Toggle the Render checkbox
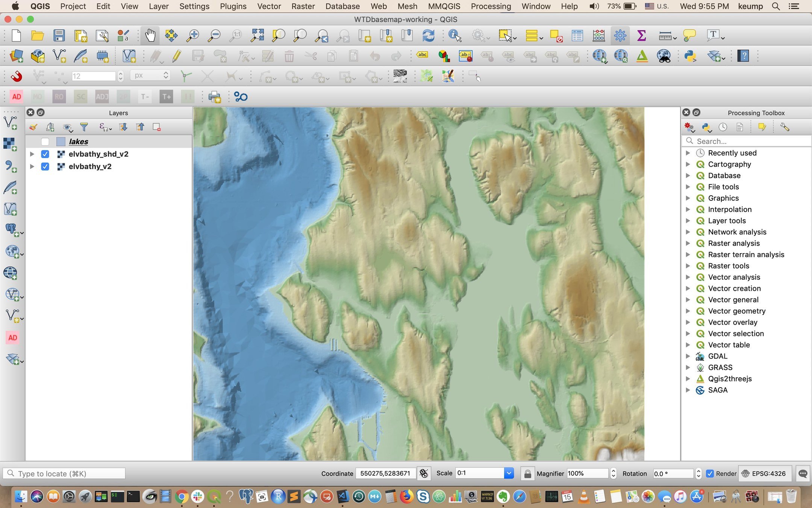 pos(710,473)
